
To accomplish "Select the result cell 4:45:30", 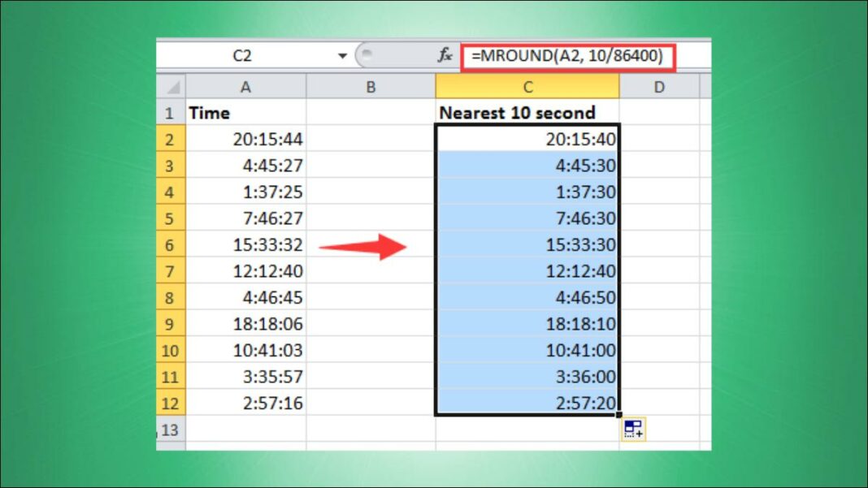I will (527, 166).
